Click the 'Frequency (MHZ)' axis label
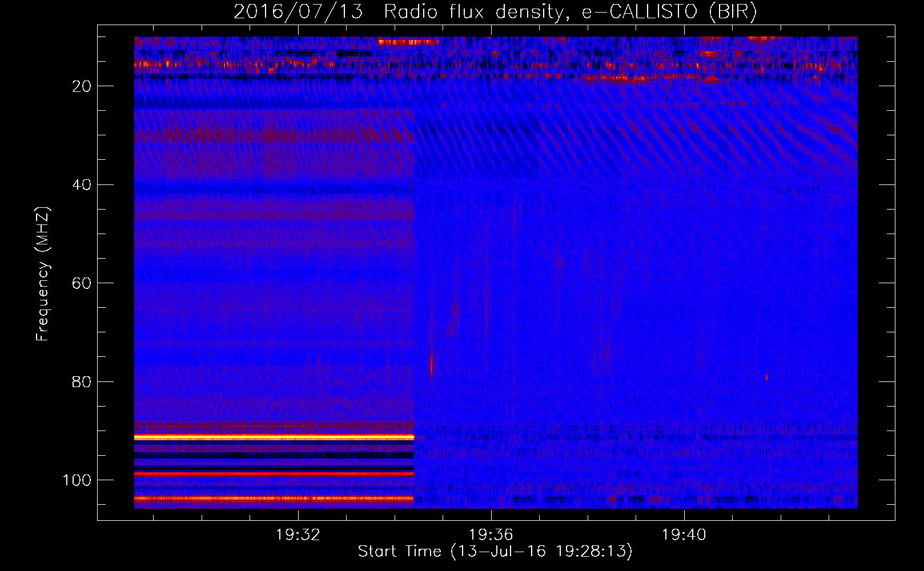Screen dimensions: 924x571 click(x=43, y=274)
